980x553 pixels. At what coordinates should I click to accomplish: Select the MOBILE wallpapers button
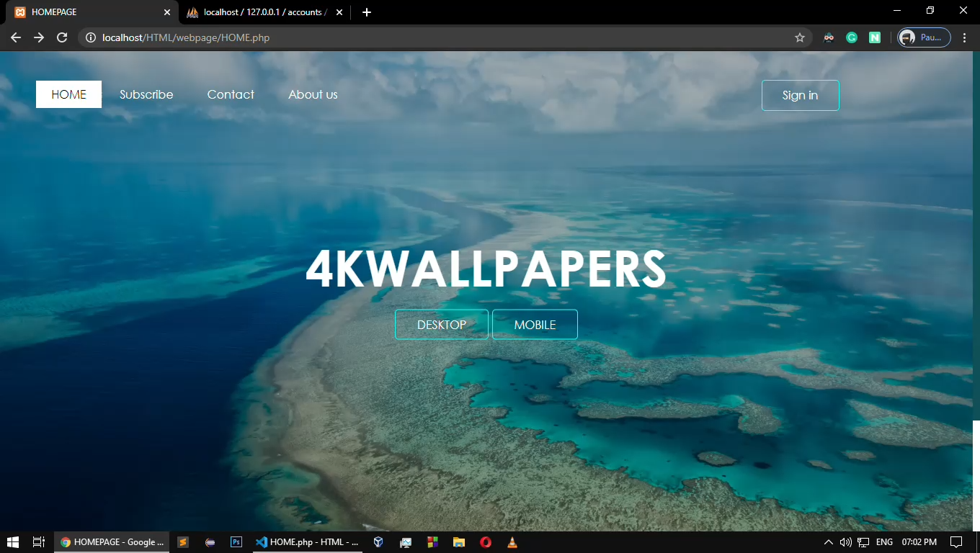tap(535, 324)
